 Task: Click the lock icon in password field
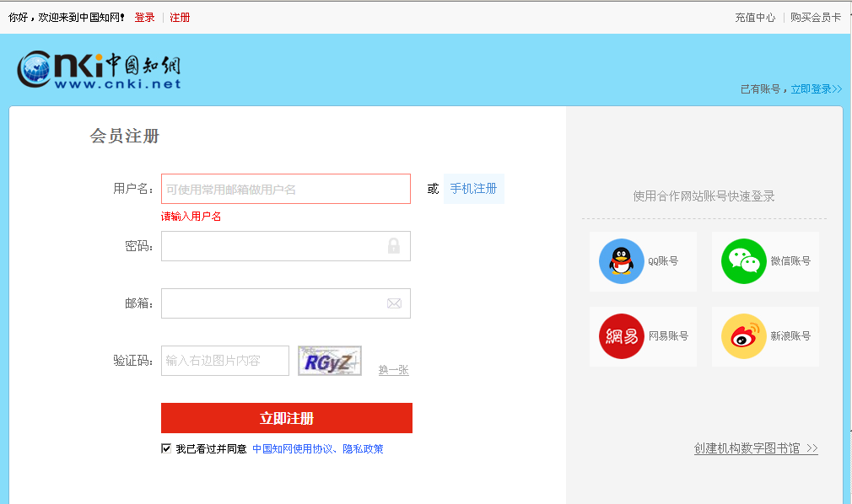(394, 246)
